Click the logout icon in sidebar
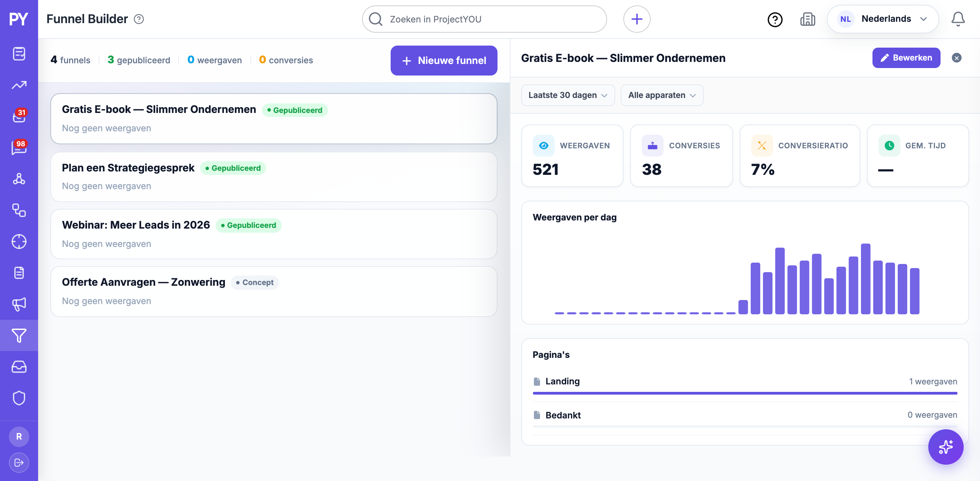 19,462
